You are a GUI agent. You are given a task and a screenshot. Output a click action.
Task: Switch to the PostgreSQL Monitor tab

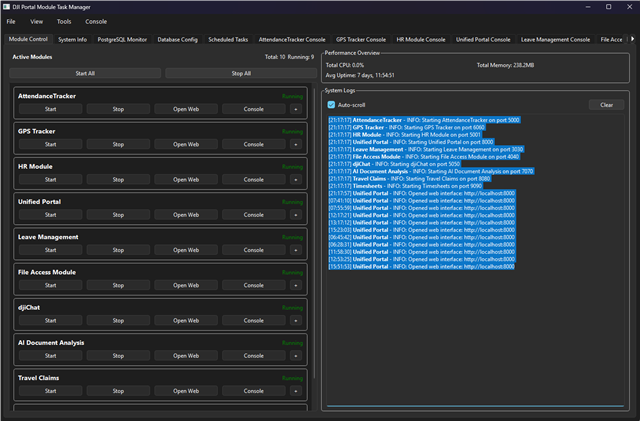click(x=122, y=40)
